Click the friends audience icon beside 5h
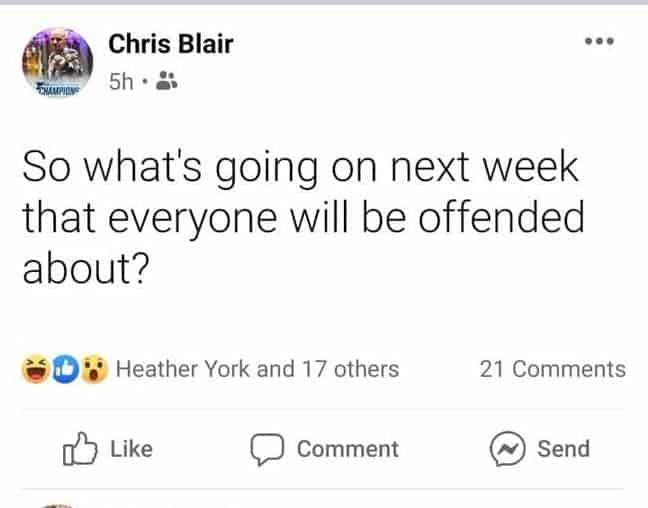The height and width of the screenshot is (508, 648). pyautogui.click(x=167, y=84)
